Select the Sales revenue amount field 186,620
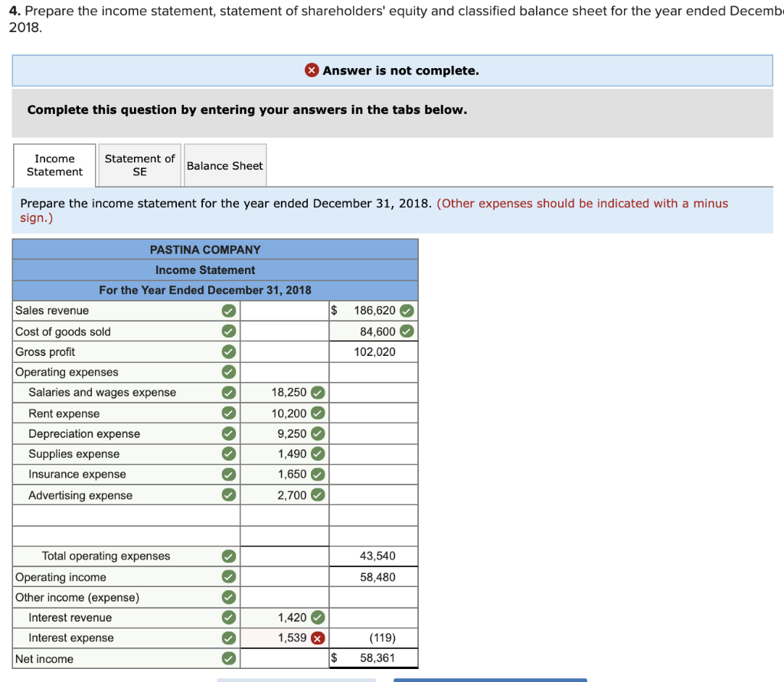784x682 pixels. tap(374, 311)
